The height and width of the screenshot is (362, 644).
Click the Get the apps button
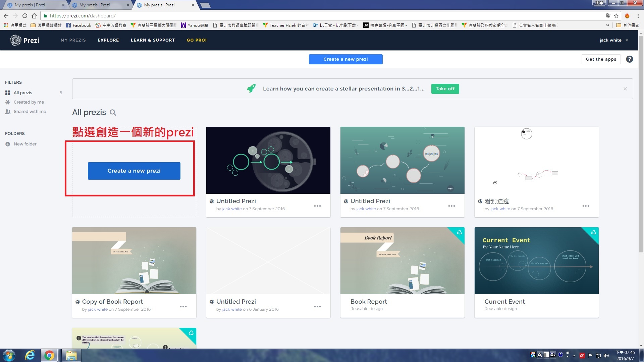pos(601,59)
